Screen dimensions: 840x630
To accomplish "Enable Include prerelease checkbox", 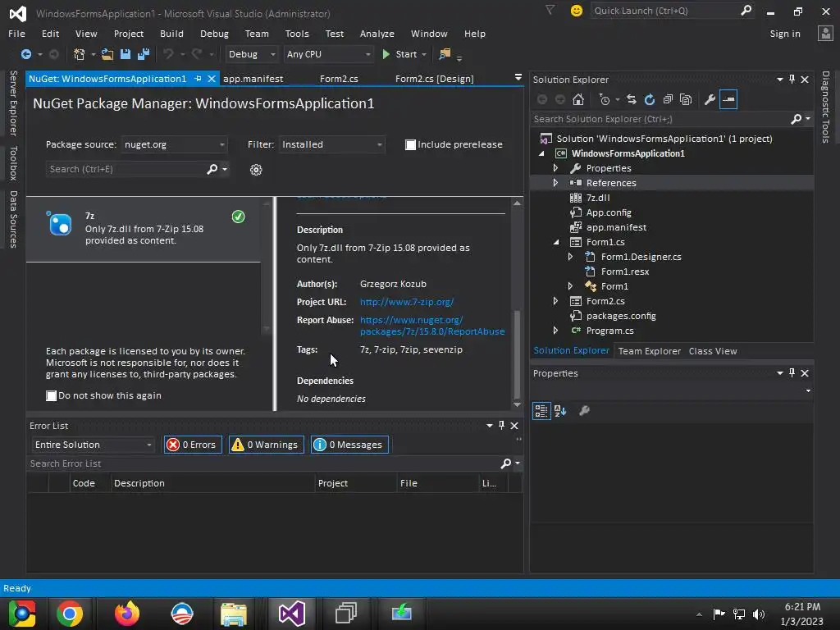I will click(x=410, y=144).
